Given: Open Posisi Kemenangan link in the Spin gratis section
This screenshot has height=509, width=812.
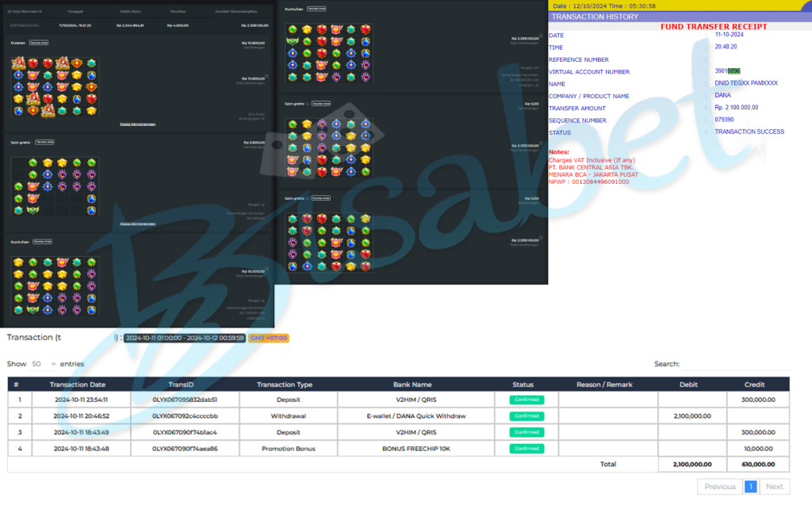Looking at the screenshot, I should [x=138, y=224].
